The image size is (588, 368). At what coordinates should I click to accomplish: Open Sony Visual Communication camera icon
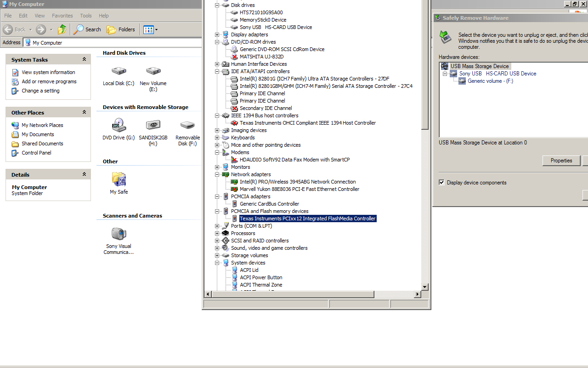119,234
